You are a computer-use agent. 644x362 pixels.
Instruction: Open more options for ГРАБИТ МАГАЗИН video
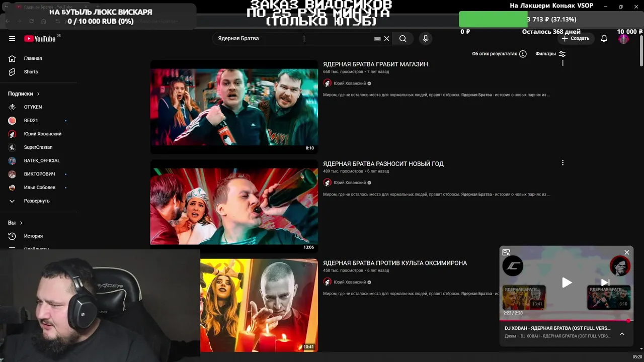click(x=562, y=63)
